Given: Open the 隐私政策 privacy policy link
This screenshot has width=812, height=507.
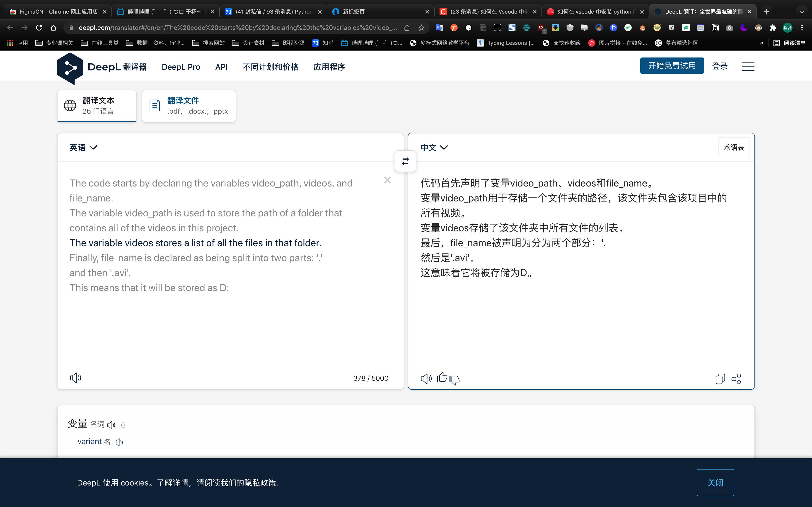Looking at the screenshot, I should point(260,483).
